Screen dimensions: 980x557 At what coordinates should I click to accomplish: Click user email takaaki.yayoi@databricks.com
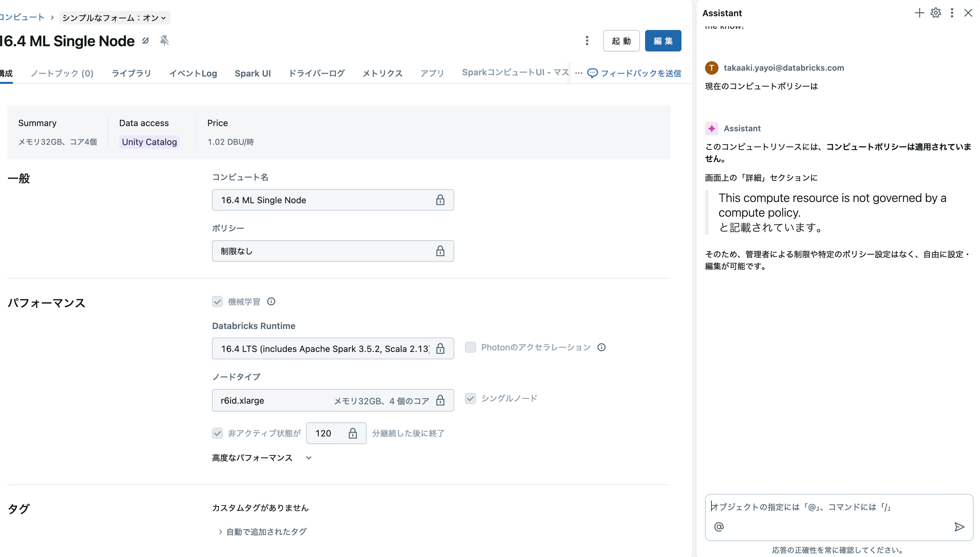(784, 68)
